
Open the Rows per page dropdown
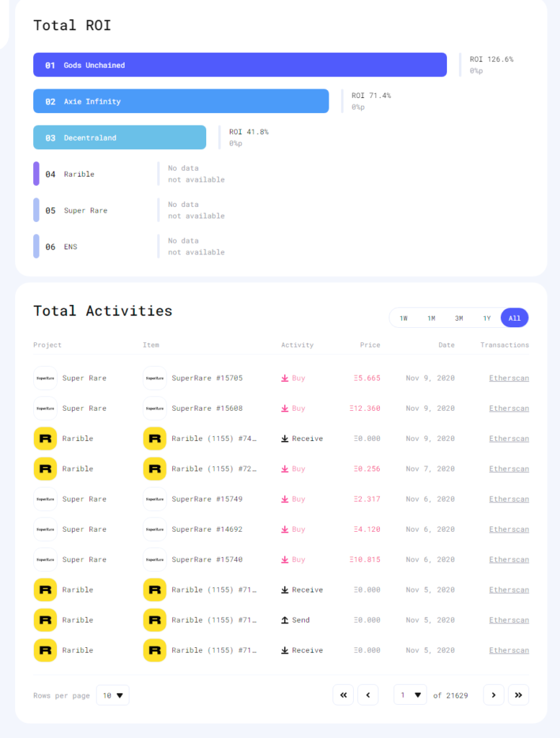pos(113,695)
